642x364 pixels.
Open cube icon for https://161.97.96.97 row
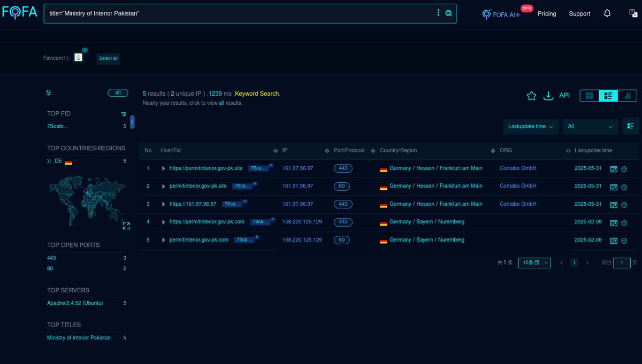pos(624,205)
